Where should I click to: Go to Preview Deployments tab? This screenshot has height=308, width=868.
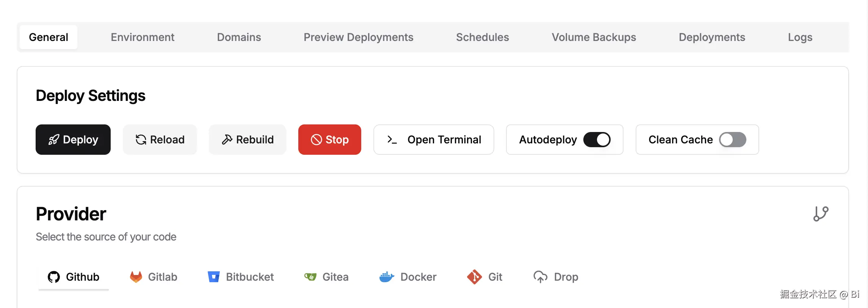pyautogui.click(x=358, y=37)
